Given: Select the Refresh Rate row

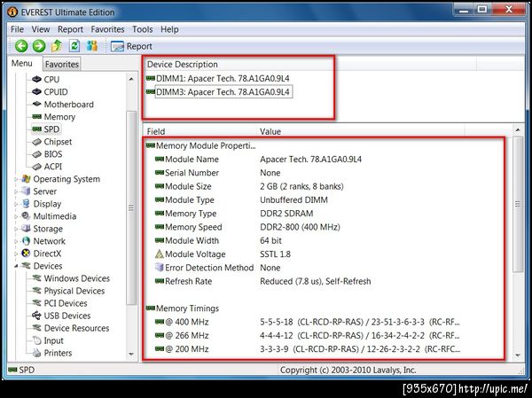Looking at the screenshot, I should coord(262,281).
